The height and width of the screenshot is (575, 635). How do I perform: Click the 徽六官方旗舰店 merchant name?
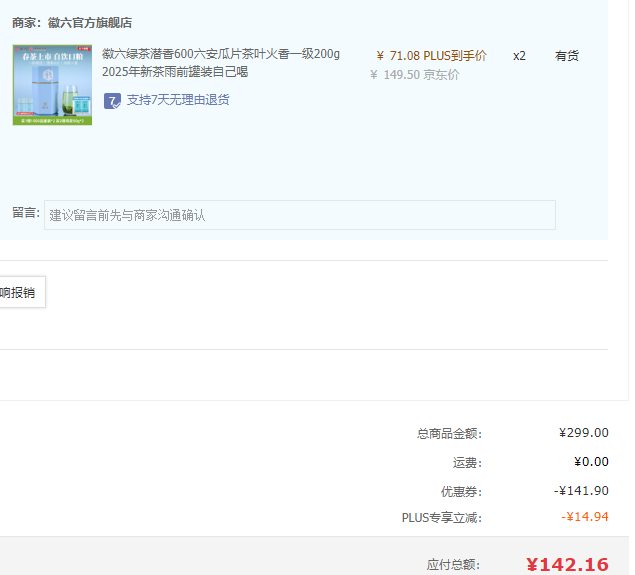coord(90,23)
